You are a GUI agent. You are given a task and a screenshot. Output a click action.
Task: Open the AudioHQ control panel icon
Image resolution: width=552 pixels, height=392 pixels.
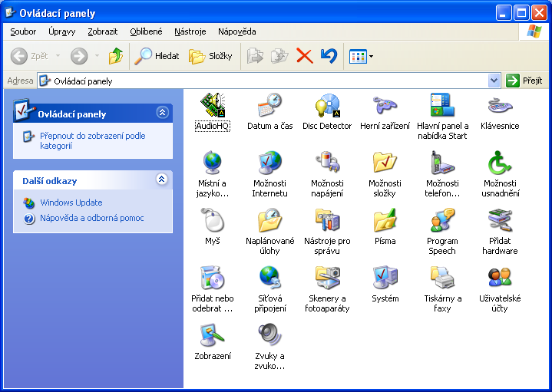click(x=213, y=106)
